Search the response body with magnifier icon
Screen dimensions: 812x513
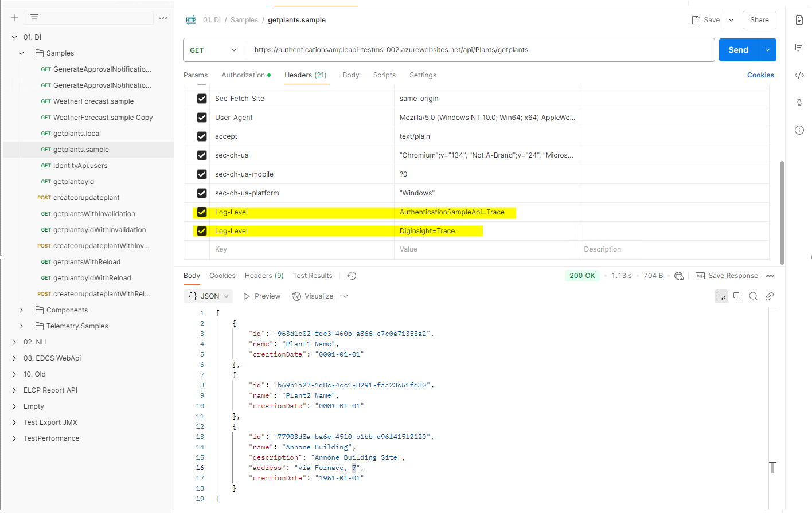point(754,296)
